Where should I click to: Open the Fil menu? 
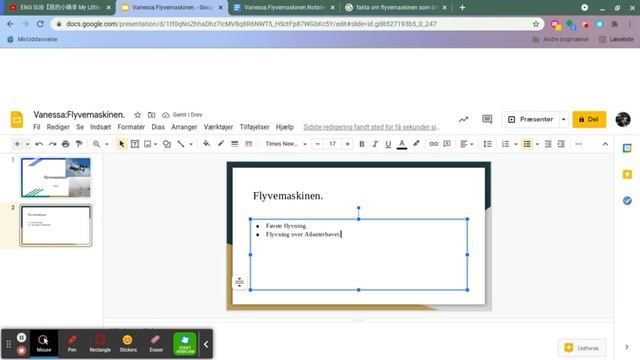click(37, 127)
